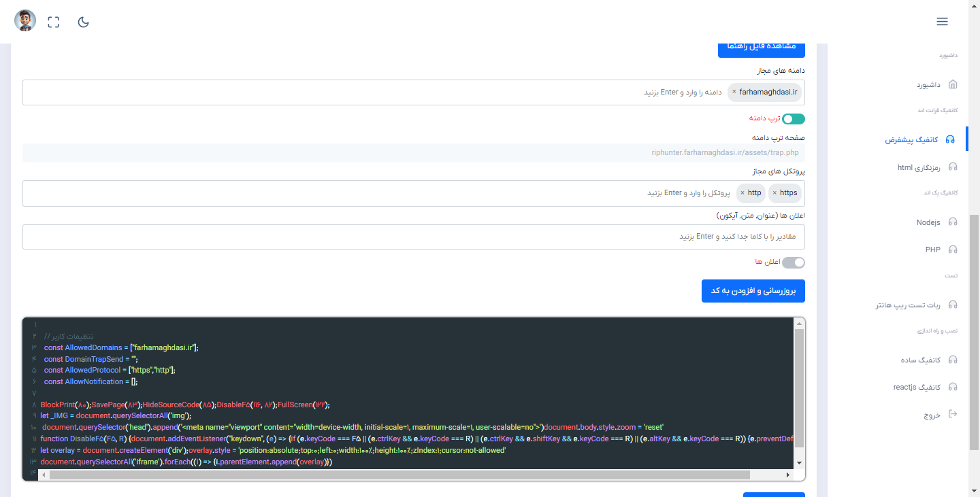Screen dimensions: 980x497
Task: Click the notifications values input field
Action: pos(413,237)
